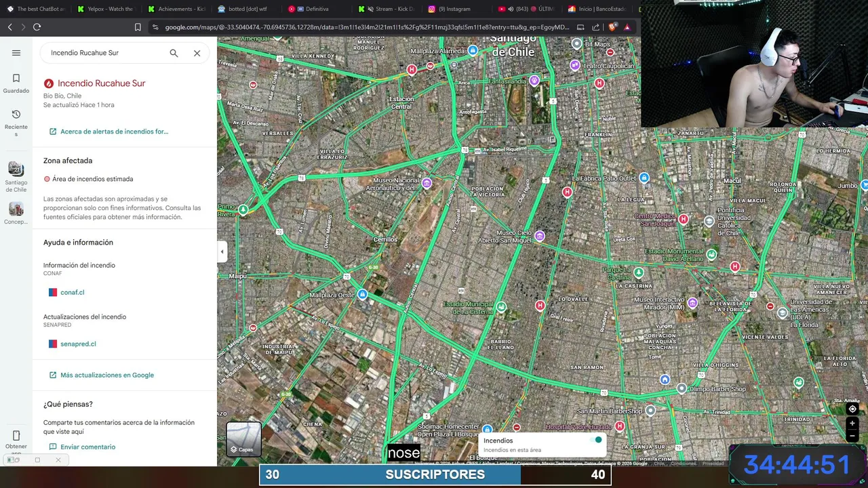The width and height of the screenshot is (868, 488).
Task: Toggle the Incendios layer switch
Action: [595, 441]
